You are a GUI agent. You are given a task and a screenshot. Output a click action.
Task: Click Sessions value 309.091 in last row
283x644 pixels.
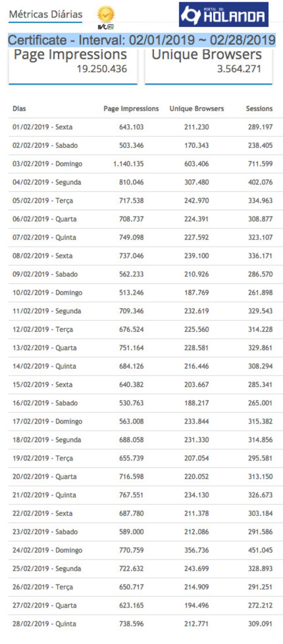click(260, 624)
